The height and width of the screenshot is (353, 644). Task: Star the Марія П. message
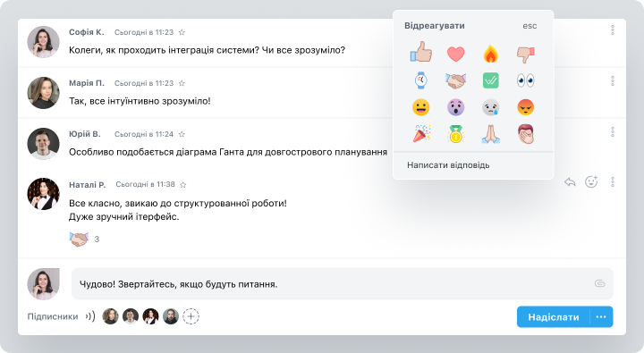pyautogui.click(x=182, y=83)
